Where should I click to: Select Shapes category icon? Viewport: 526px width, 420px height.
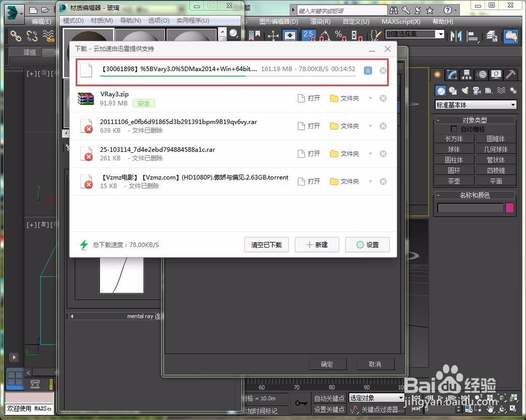click(453, 90)
